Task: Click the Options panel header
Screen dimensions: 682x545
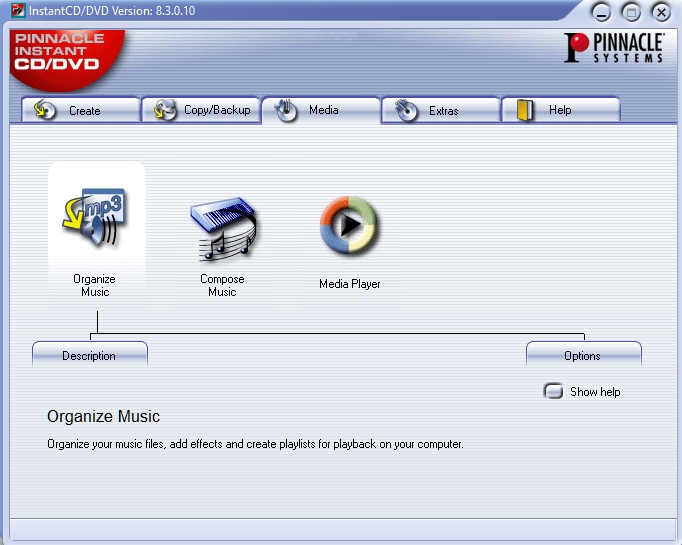Action: (x=584, y=354)
